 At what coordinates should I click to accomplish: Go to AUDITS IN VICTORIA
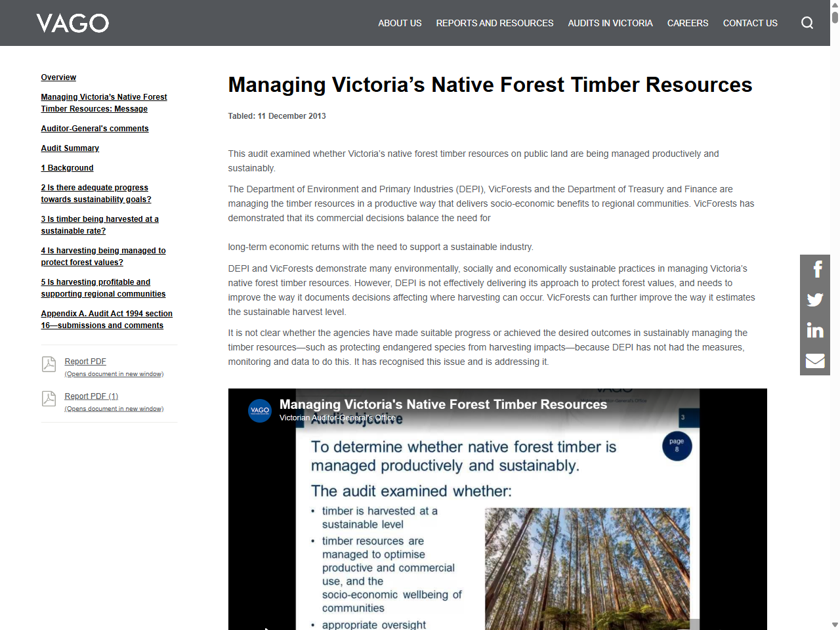pyautogui.click(x=610, y=23)
